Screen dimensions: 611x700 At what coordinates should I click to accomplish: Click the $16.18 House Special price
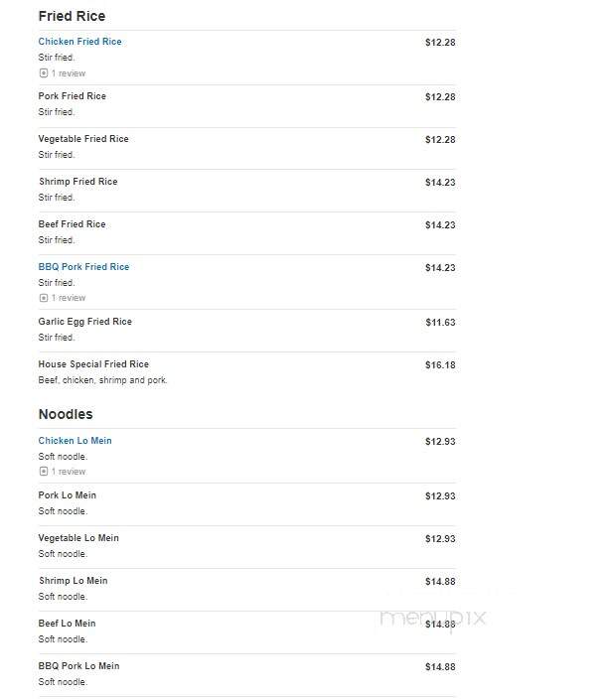click(440, 365)
